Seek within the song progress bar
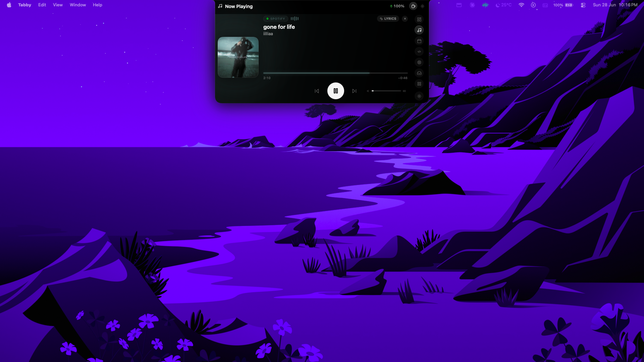This screenshot has height=362, width=644. (x=335, y=73)
